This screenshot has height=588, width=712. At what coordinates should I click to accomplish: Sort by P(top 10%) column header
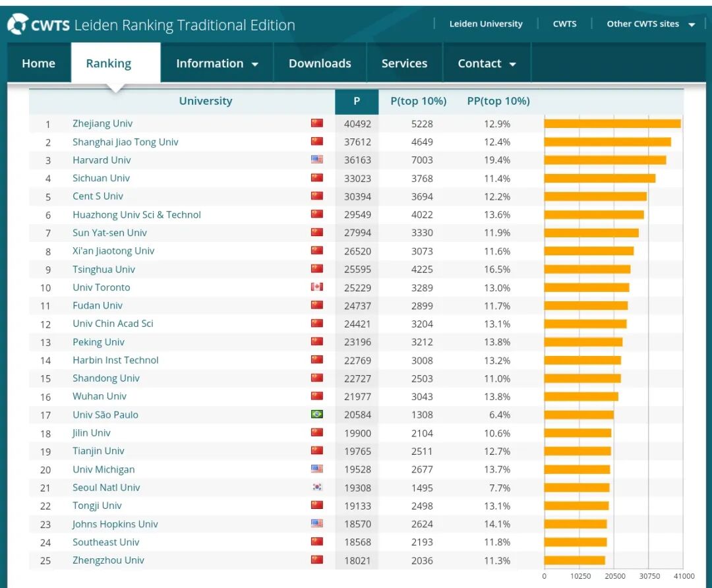point(418,102)
